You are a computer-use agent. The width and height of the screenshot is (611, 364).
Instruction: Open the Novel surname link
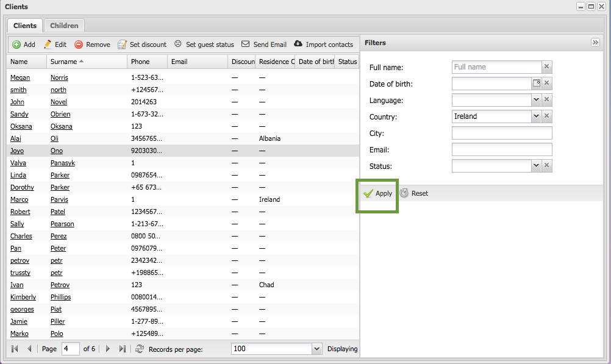pyautogui.click(x=59, y=102)
